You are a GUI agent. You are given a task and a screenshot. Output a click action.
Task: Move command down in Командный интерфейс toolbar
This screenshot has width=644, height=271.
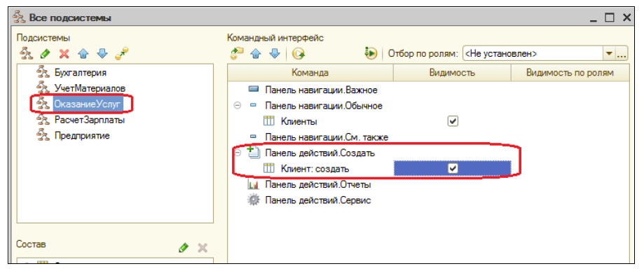point(275,53)
